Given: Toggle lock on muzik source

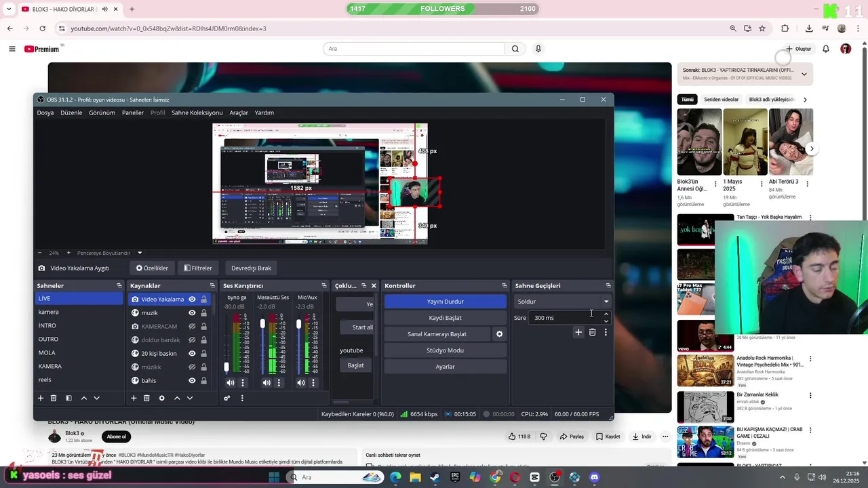Looking at the screenshot, I should (203, 312).
